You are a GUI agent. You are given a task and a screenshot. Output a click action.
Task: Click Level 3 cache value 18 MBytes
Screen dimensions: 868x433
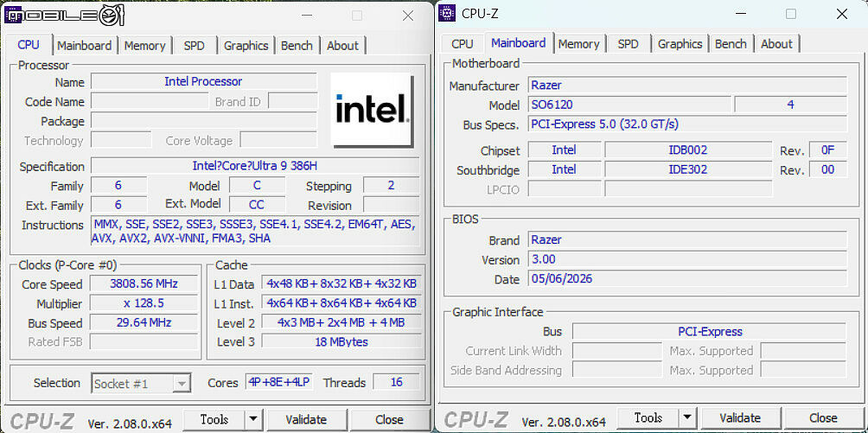(x=341, y=341)
